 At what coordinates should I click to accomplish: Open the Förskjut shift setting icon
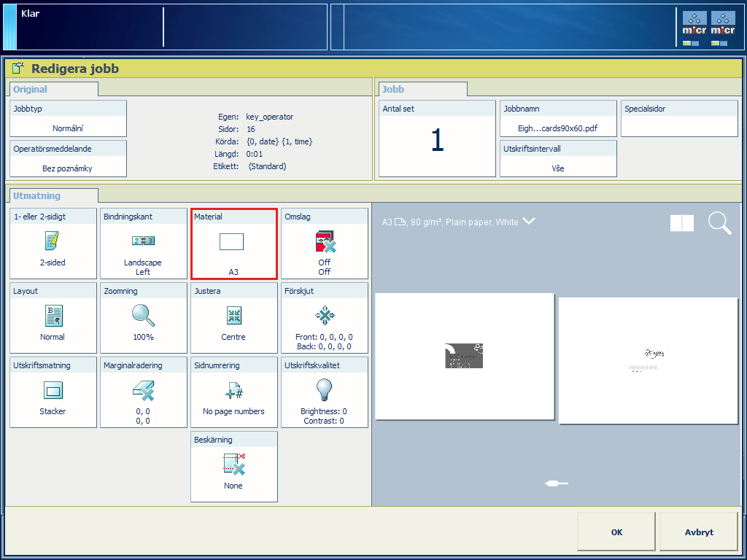[x=324, y=316]
